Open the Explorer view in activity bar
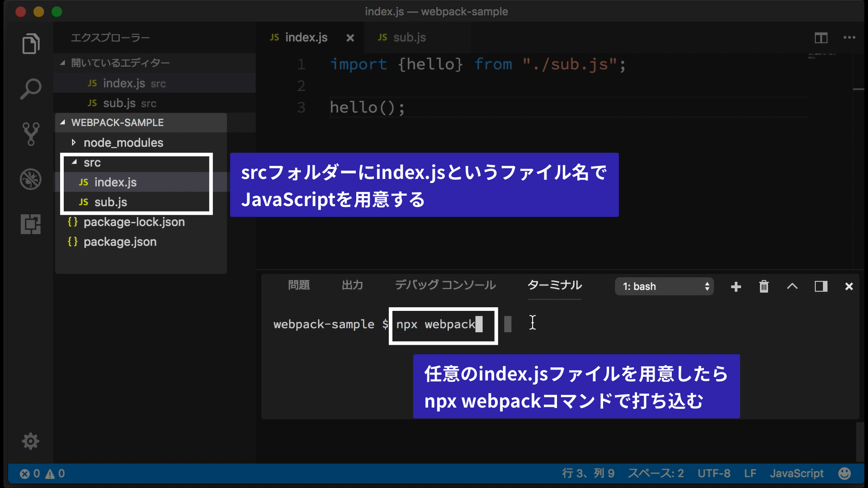Image resolution: width=868 pixels, height=488 pixels. 31,44
